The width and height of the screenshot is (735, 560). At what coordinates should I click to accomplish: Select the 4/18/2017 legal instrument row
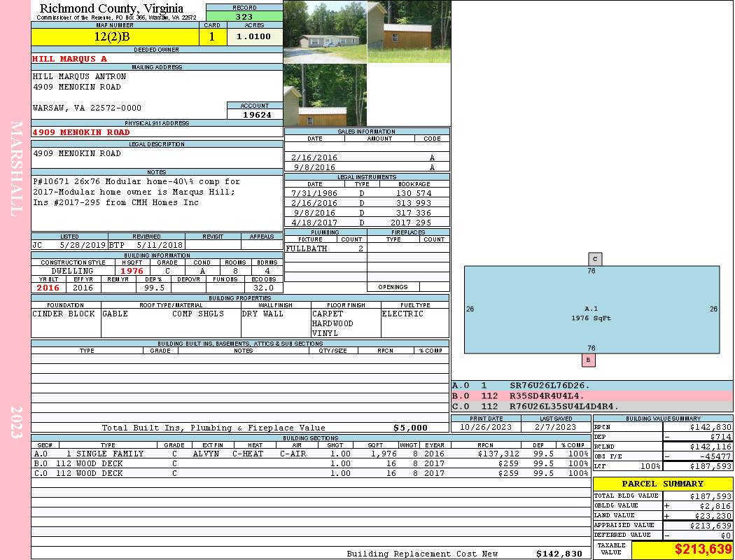[x=367, y=223]
